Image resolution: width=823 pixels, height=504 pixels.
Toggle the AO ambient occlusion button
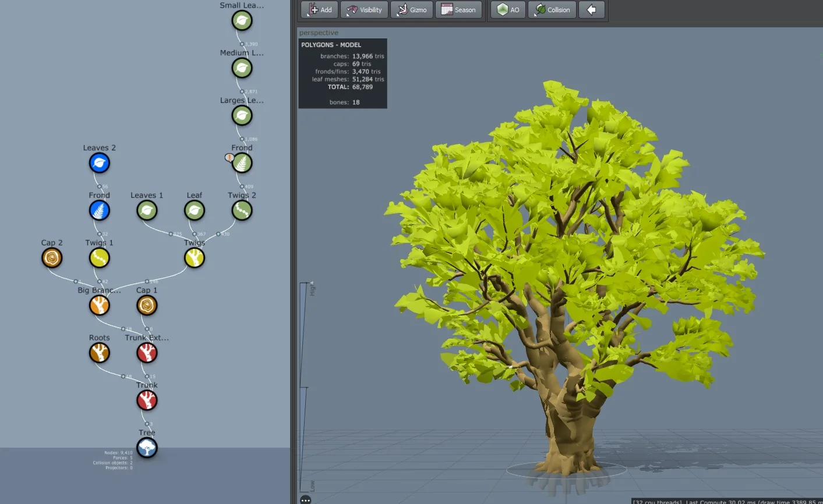(508, 10)
